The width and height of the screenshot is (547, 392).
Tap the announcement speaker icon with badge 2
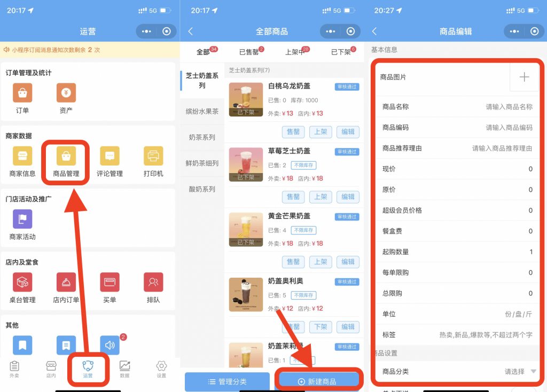tap(109, 344)
